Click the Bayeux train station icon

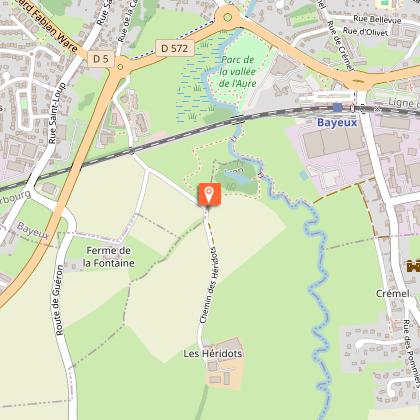tap(337, 107)
